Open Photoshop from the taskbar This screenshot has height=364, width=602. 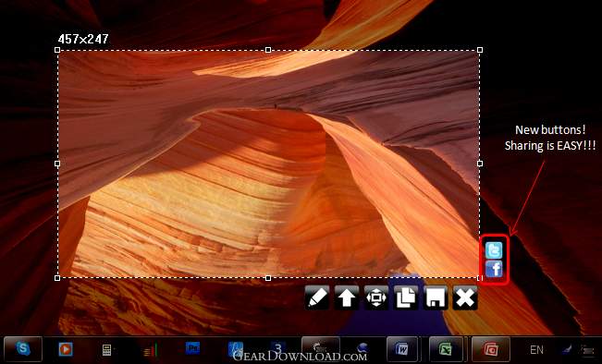192,348
